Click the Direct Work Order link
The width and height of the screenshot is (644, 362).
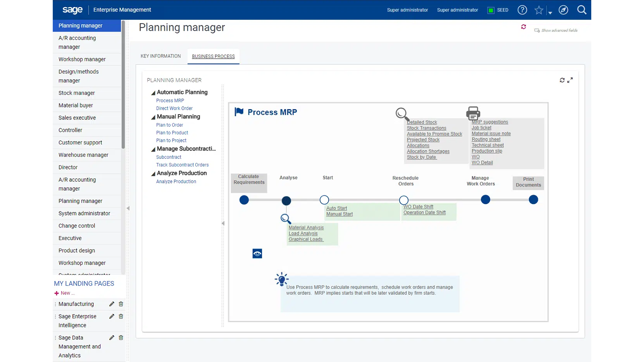pos(174,108)
